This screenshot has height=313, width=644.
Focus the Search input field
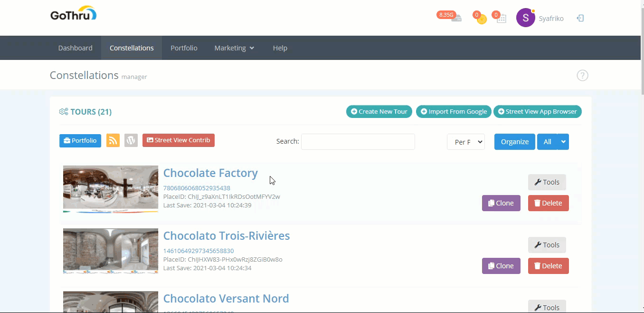point(358,142)
